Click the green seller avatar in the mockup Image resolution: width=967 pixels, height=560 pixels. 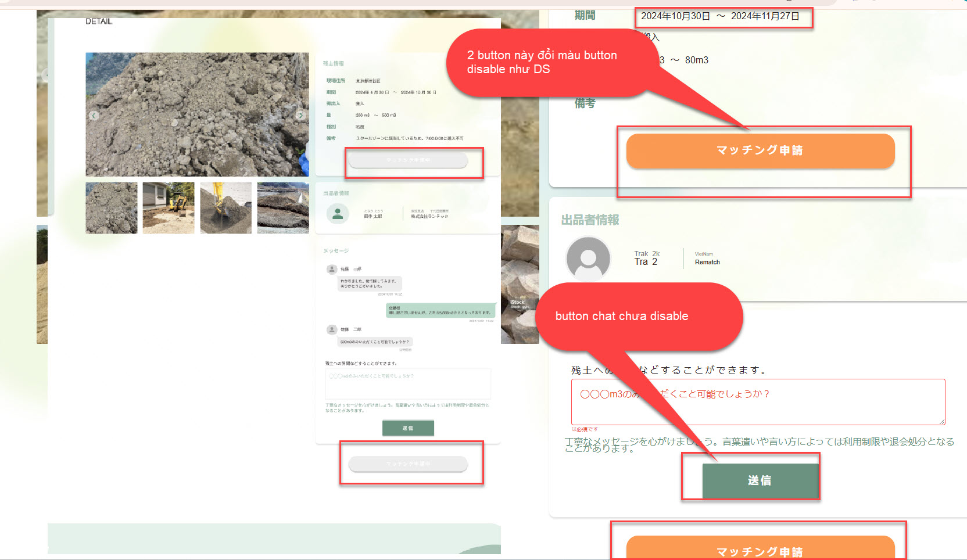[337, 214]
